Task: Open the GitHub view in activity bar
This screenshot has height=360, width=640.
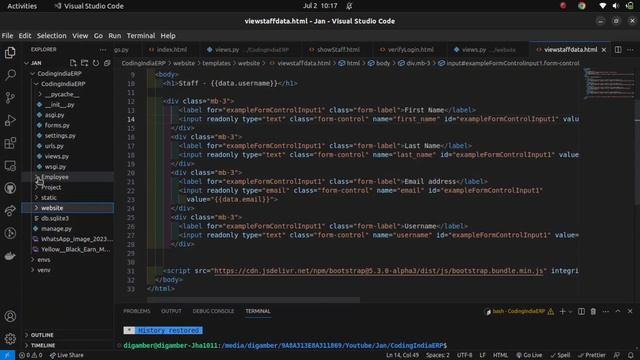Action: [x=10, y=188]
